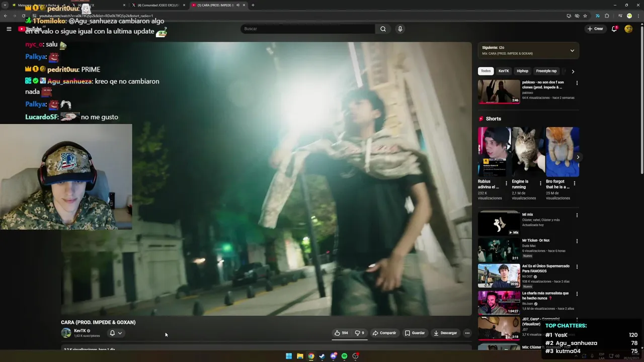Click the YouTube logo to go home
Image resolution: width=644 pixels, height=362 pixels.
pyautogui.click(x=30, y=29)
